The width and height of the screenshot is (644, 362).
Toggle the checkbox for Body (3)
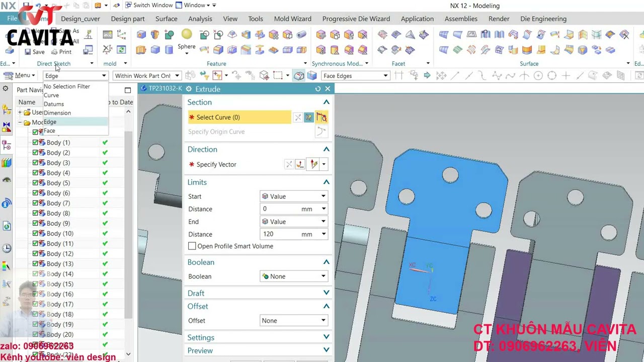click(x=35, y=162)
